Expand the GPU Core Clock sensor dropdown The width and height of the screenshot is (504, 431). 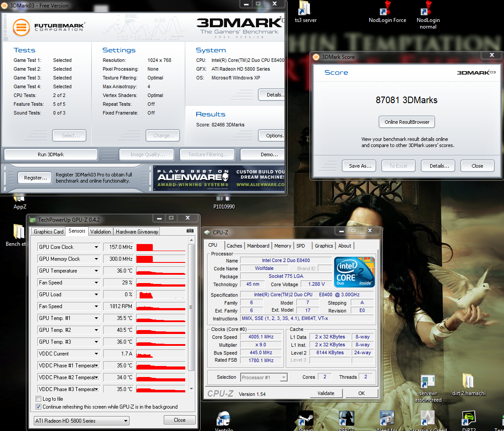pos(96,247)
